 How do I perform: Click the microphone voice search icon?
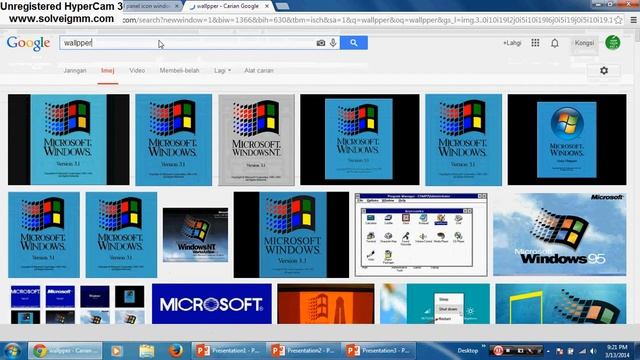pyautogui.click(x=333, y=42)
